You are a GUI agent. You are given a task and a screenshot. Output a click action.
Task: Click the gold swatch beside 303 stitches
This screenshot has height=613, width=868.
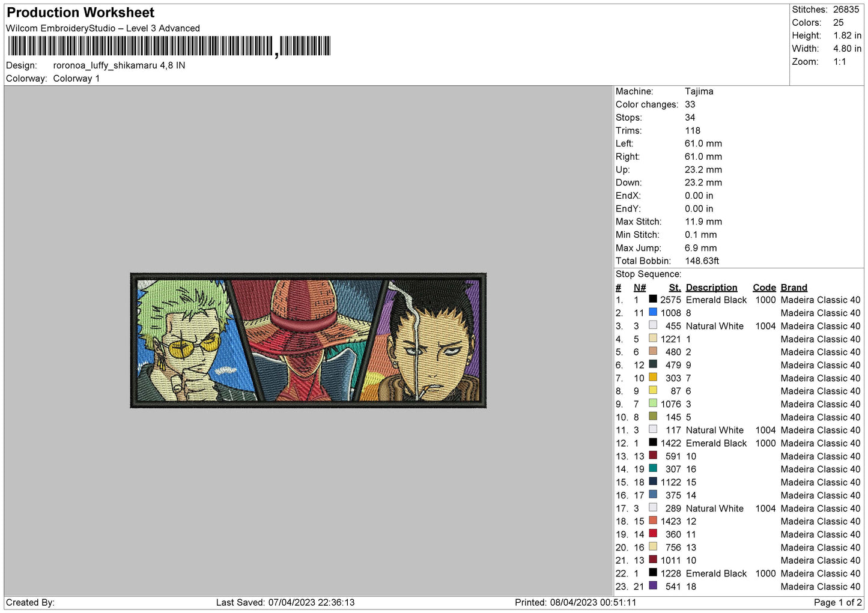pos(653,377)
